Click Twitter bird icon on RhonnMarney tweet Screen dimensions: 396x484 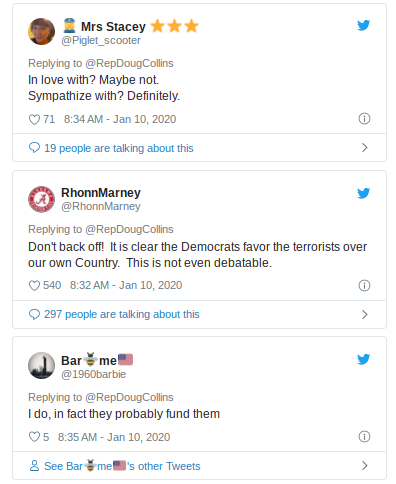point(364,193)
